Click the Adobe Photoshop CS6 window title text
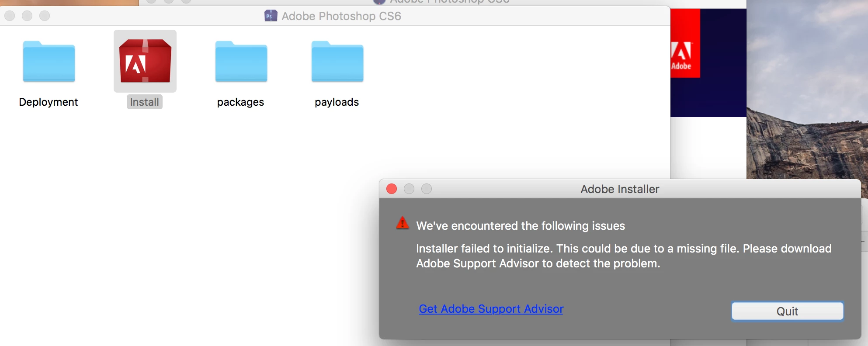This screenshot has height=346, width=868. pos(341,16)
